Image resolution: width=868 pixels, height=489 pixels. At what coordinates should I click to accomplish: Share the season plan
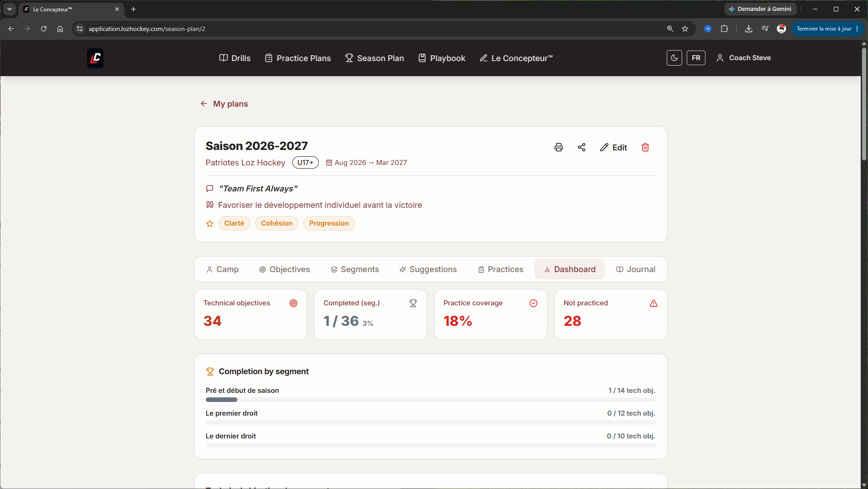click(582, 147)
